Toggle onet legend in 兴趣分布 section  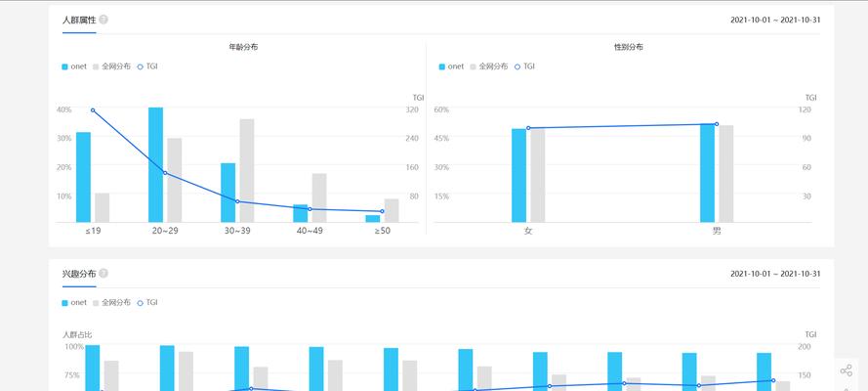coord(74,303)
